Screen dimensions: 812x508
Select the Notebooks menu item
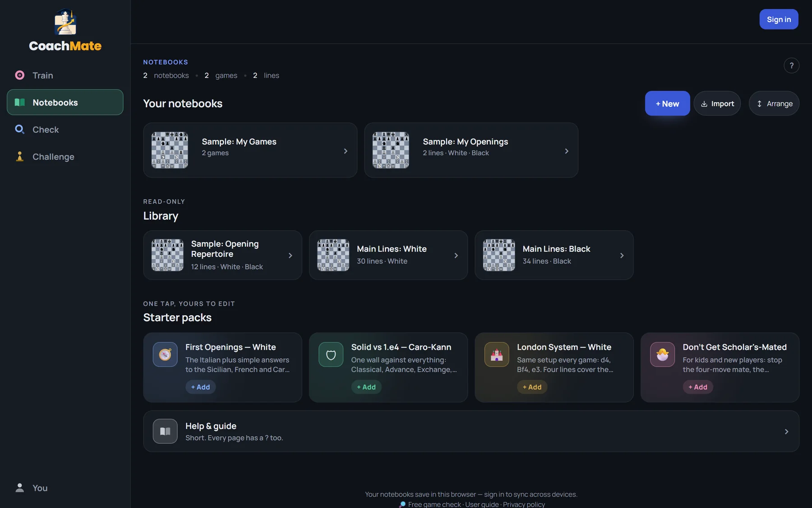point(65,102)
